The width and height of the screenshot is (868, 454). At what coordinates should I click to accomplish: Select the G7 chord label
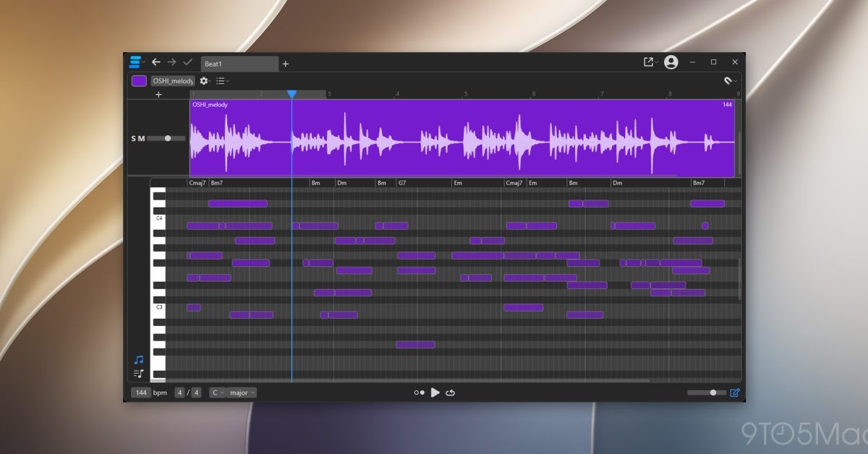click(402, 183)
